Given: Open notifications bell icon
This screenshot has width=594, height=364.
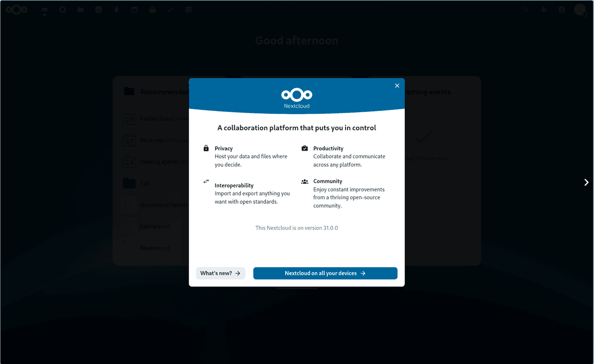Looking at the screenshot, I should point(544,10).
